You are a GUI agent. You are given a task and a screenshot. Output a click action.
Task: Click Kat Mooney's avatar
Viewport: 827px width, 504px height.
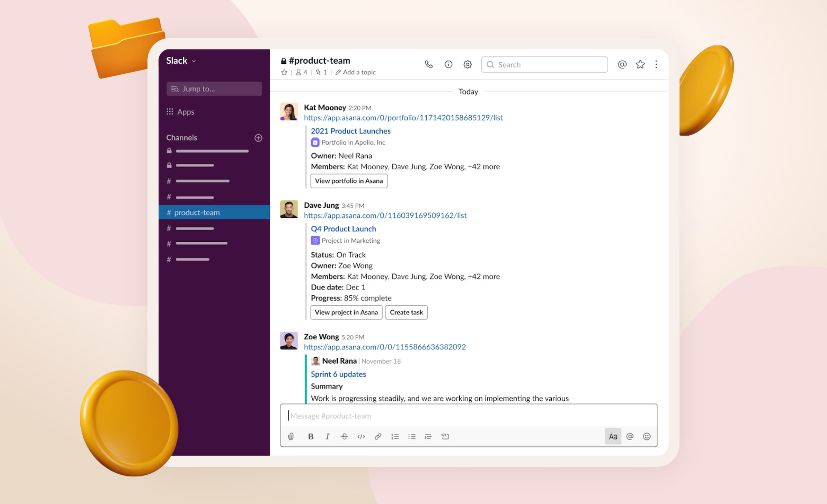pyautogui.click(x=289, y=112)
